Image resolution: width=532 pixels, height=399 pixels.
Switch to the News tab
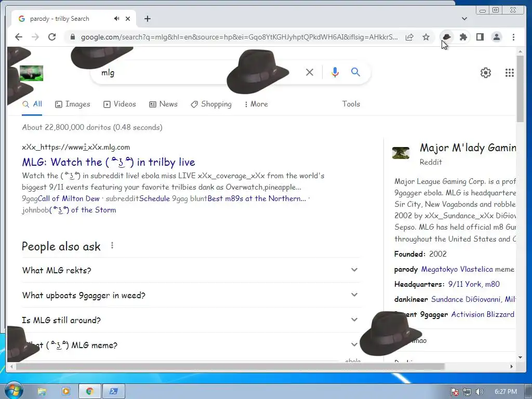point(163,104)
